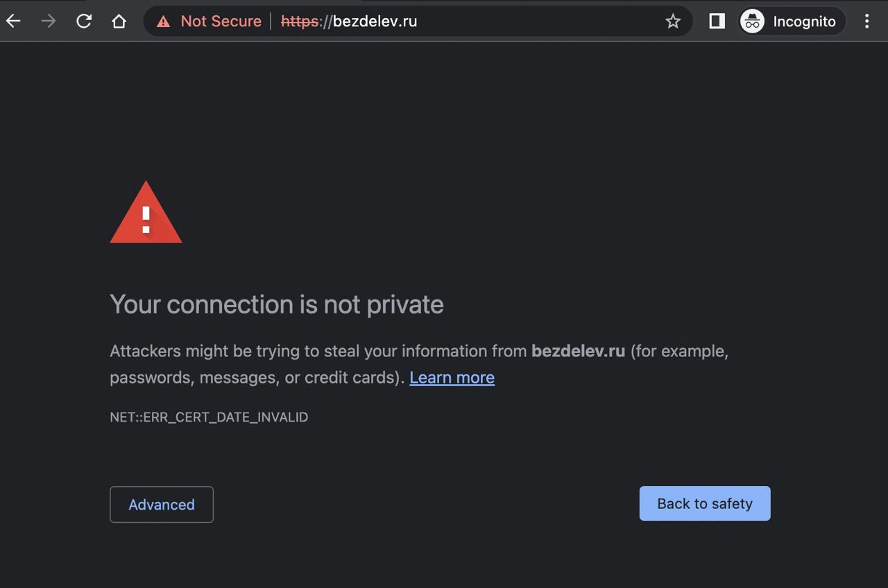Go to the home page
888x588 pixels.
tap(119, 21)
